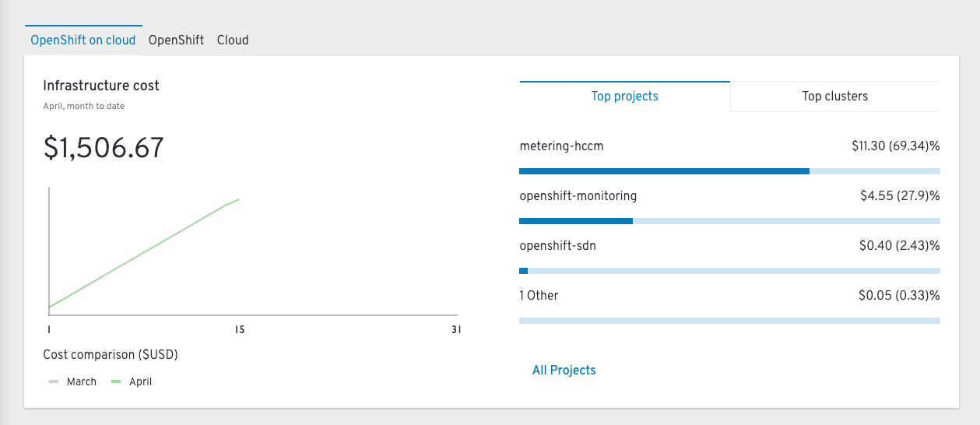This screenshot has height=425, width=980.
Task: Select the openshift-sdn project name
Action: point(557,245)
